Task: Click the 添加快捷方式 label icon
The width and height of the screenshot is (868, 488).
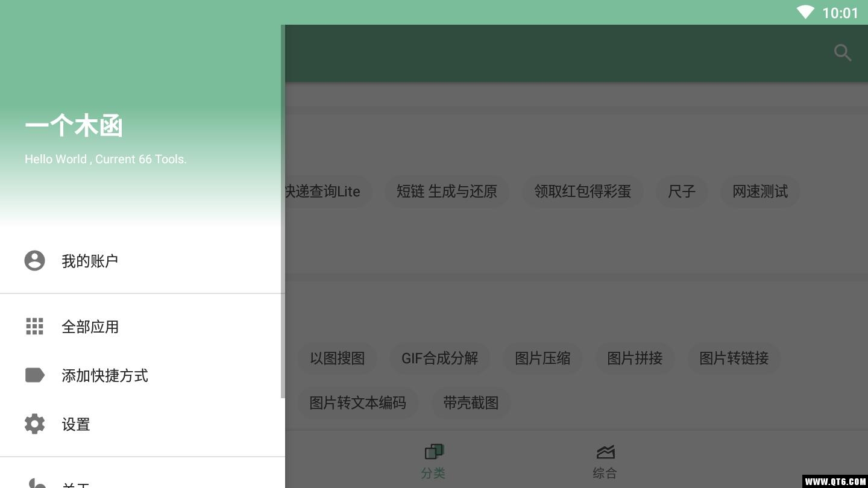Action: pyautogui.click(x=34, y=375)
